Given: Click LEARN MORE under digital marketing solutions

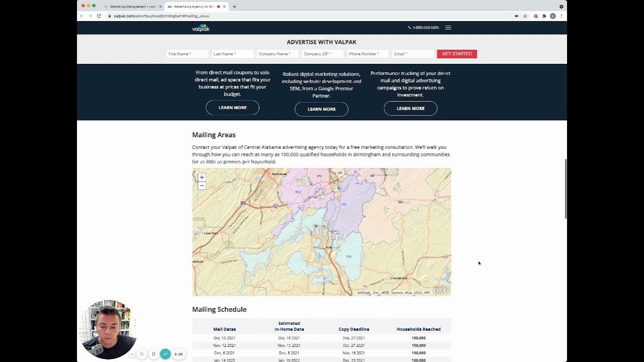Looking at the screenshot, I should click(x=321, y=109).
